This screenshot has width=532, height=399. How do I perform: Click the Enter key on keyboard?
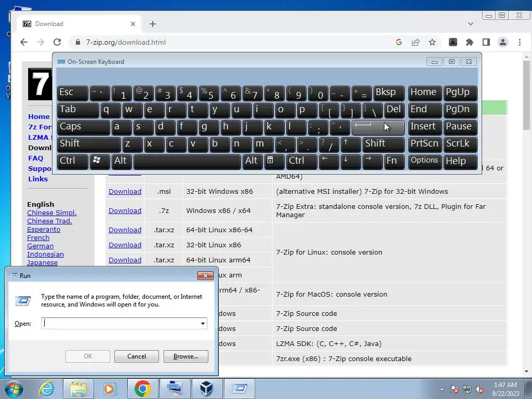pyautogui.click(x=378, y=127)
